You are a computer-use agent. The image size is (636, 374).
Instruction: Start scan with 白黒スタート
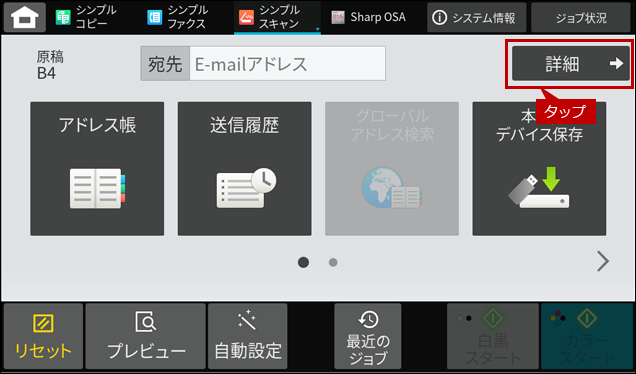pyautogui.click(x=493, y=336)
